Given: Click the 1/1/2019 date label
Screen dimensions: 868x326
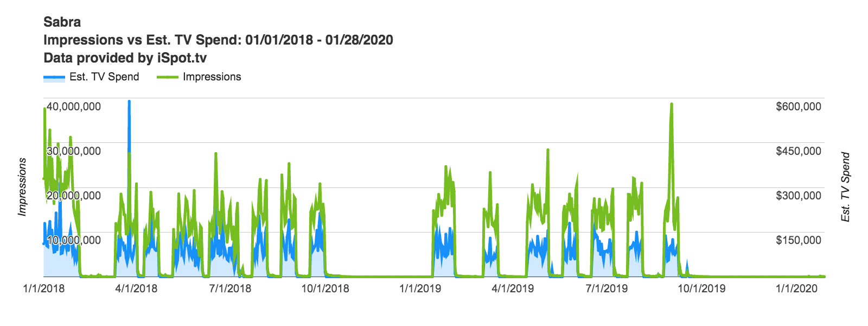Looking at the screenshot, I should 420,289.
